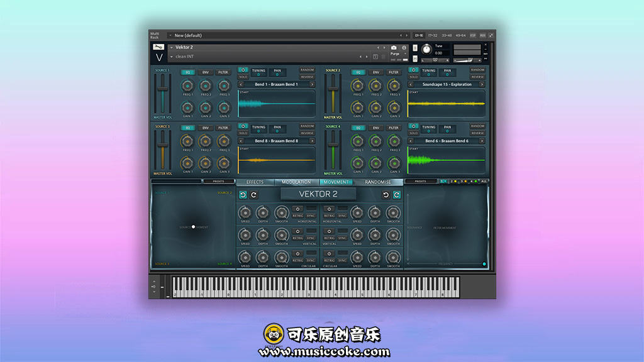Click Source 2 FREQ 2 knob
This screenshot has height=362, width=644.
click(375, 85)
